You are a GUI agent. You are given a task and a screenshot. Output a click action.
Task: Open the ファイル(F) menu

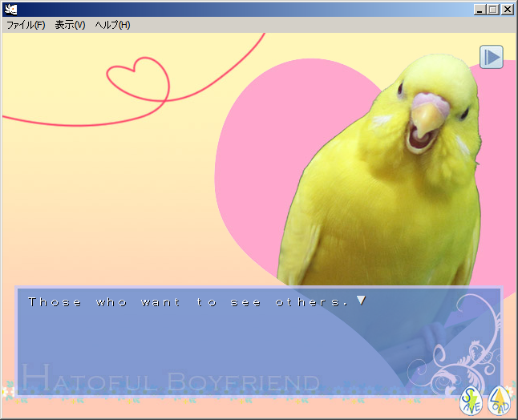26,25
